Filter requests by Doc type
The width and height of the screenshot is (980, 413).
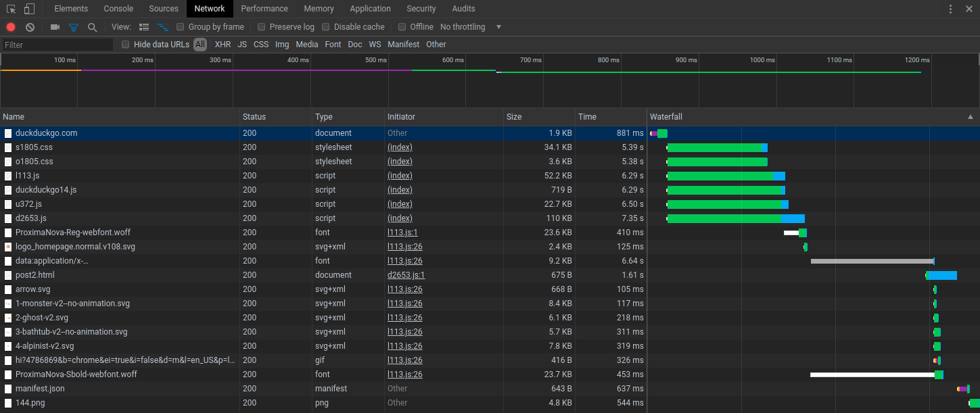click(x=355, y=45)
